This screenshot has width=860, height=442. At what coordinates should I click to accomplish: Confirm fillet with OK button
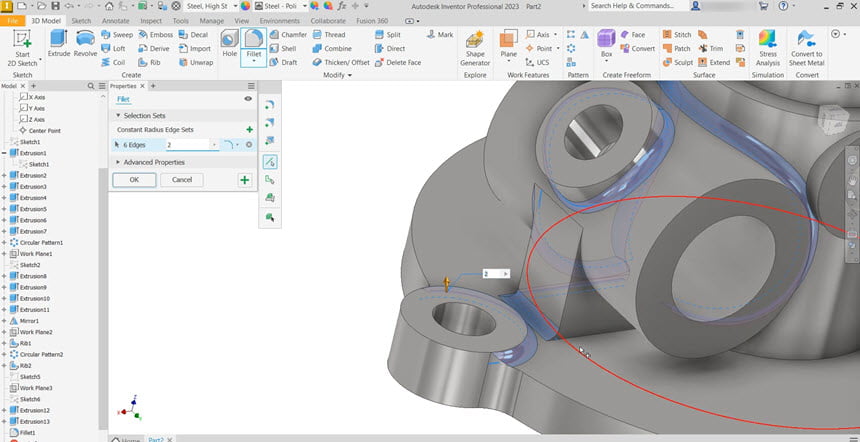click(134, 180)
